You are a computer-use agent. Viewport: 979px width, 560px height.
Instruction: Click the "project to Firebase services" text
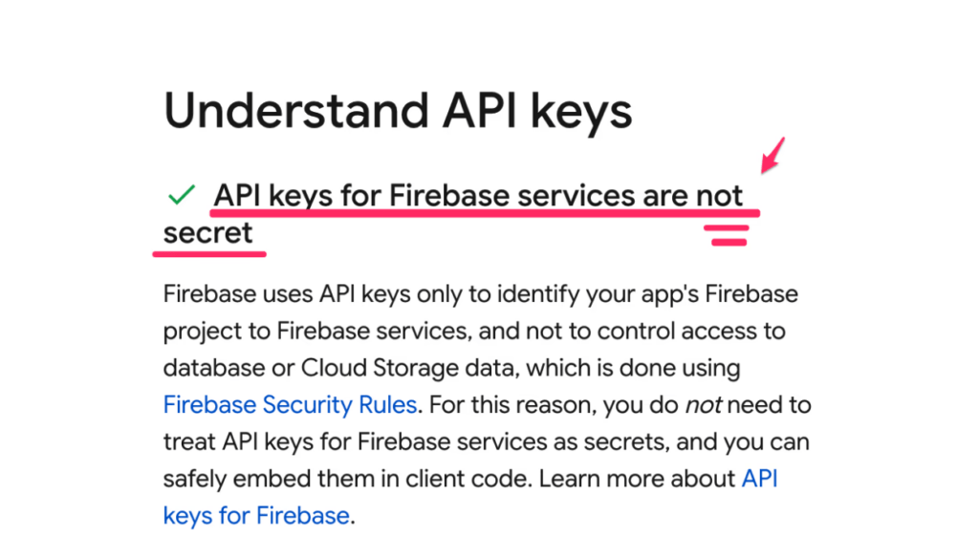(x=315, y=331)
